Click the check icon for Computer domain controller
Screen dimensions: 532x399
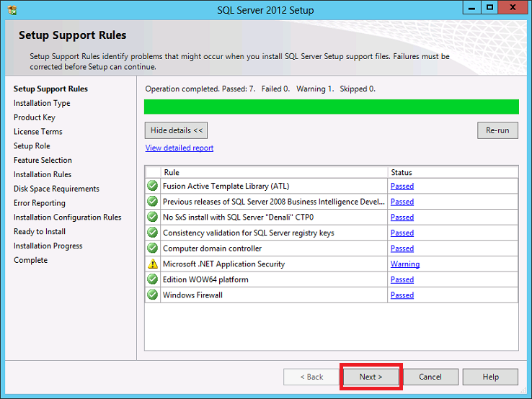[153, 248]
